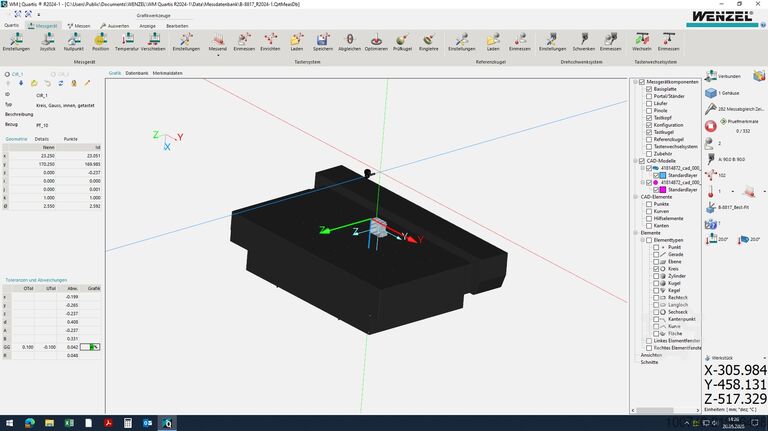Open Einstellungen in the Tastersystem group
Screen dimensions: 768x431
(x=186, y=42)
